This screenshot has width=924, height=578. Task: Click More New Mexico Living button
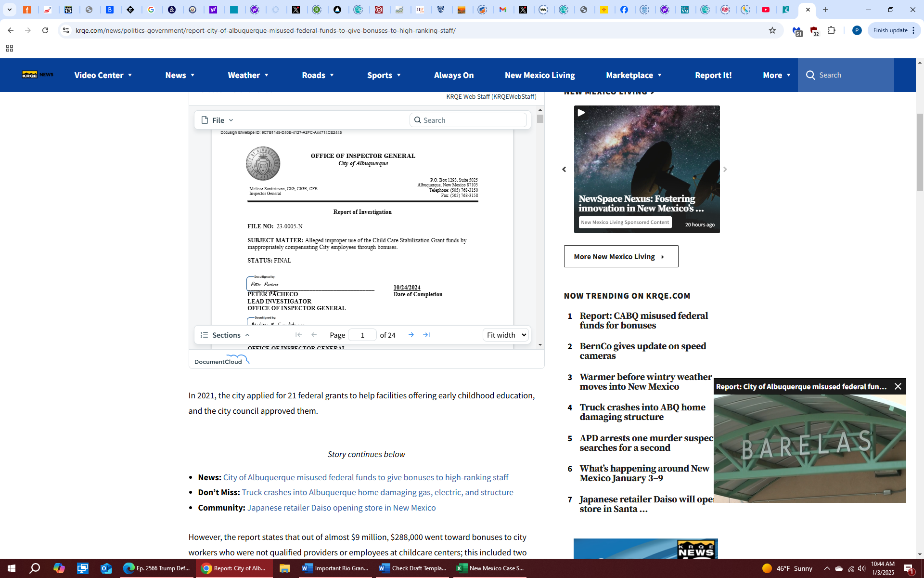[621, 256]
